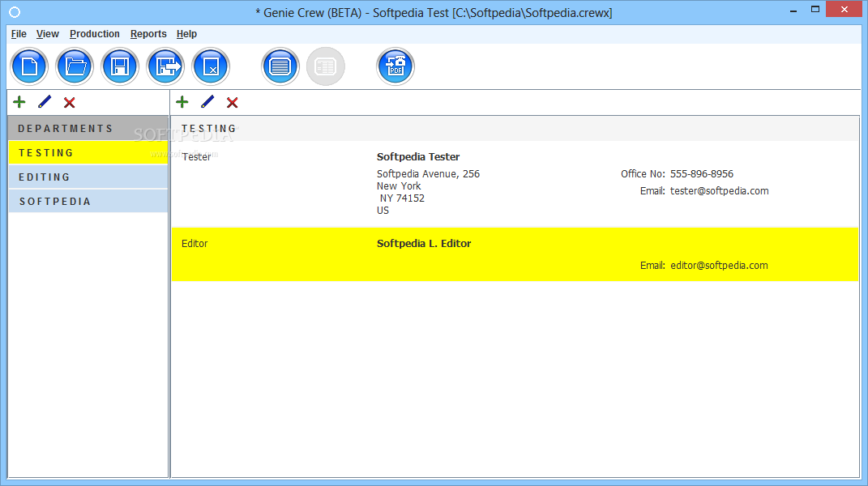Click the Export to PDF icon
This screenshot has width=868, height=486.
pos(396,67)
